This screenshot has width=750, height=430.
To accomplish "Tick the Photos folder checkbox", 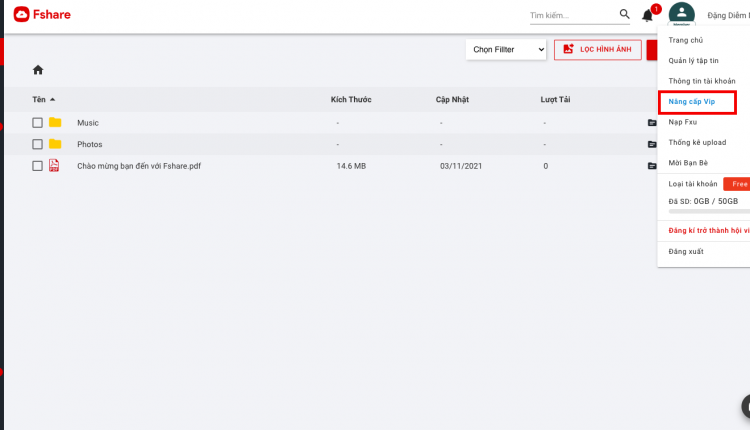I will (x=37, y=144).
